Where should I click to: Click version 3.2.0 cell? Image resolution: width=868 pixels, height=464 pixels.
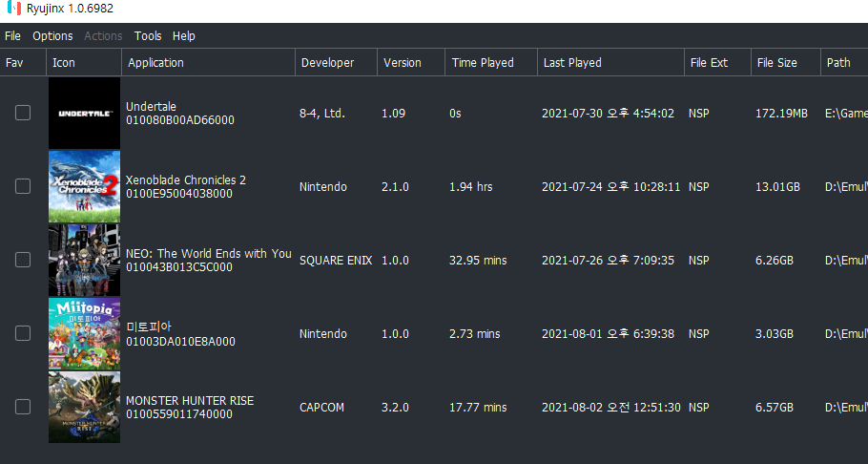pos(395,408)
